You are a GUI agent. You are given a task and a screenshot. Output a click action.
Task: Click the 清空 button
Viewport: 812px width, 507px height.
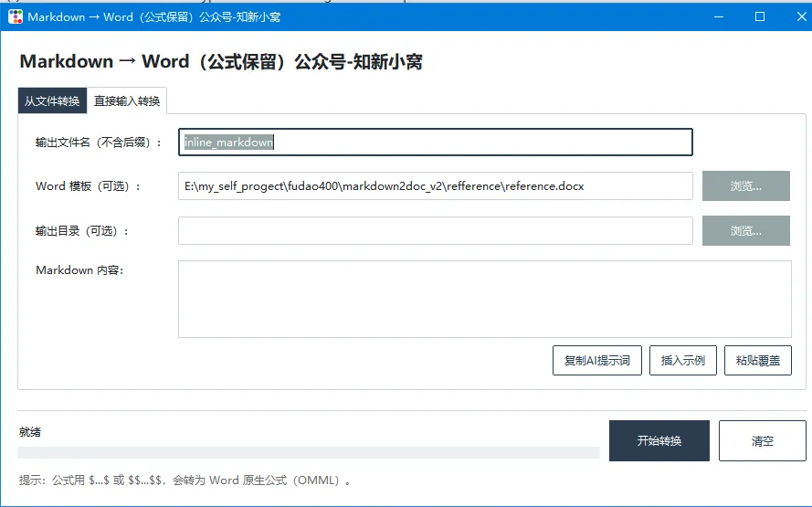[x=763, y=440]
